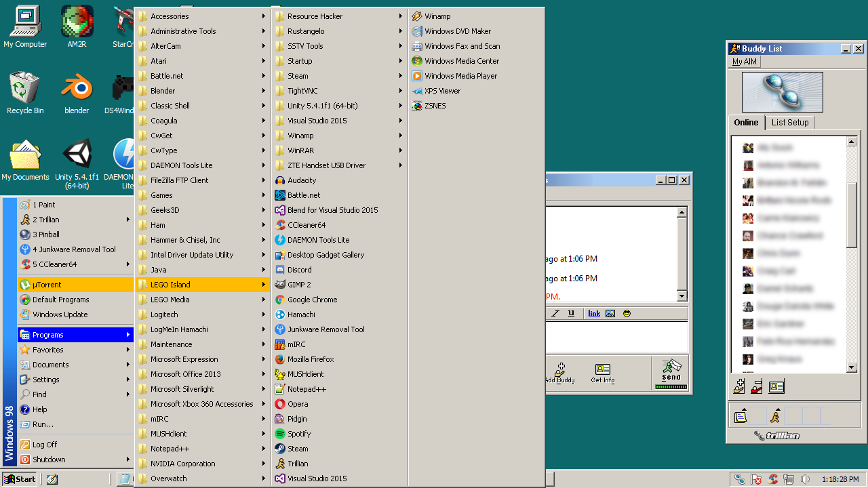868x488 pixels.
Task: Switch to the List Setup tab in Buddy List
Action: 790,123
